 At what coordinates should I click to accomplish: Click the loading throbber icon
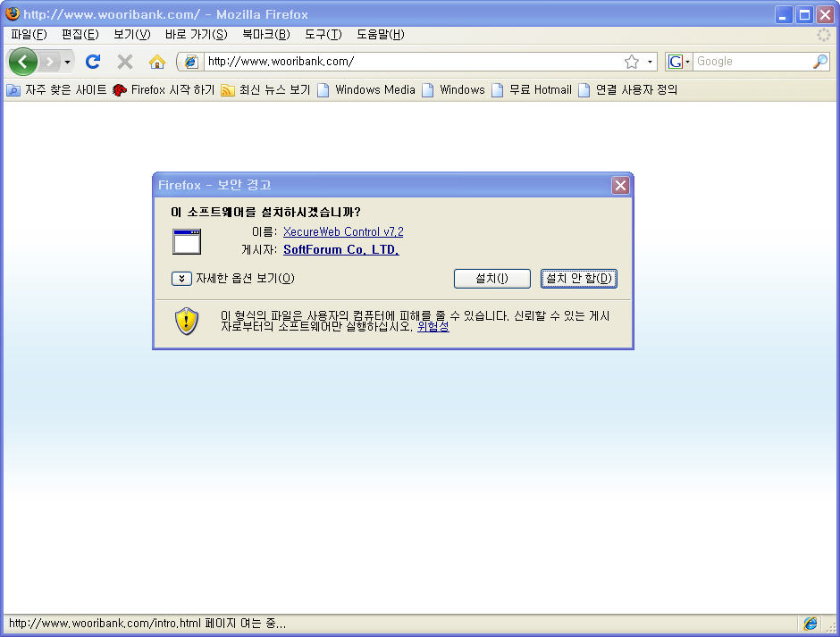pyautogui.click(x=823, y=35)
